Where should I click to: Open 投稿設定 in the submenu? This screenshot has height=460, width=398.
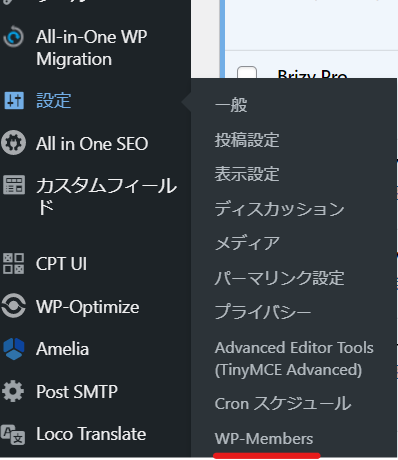tap(247, 140)
